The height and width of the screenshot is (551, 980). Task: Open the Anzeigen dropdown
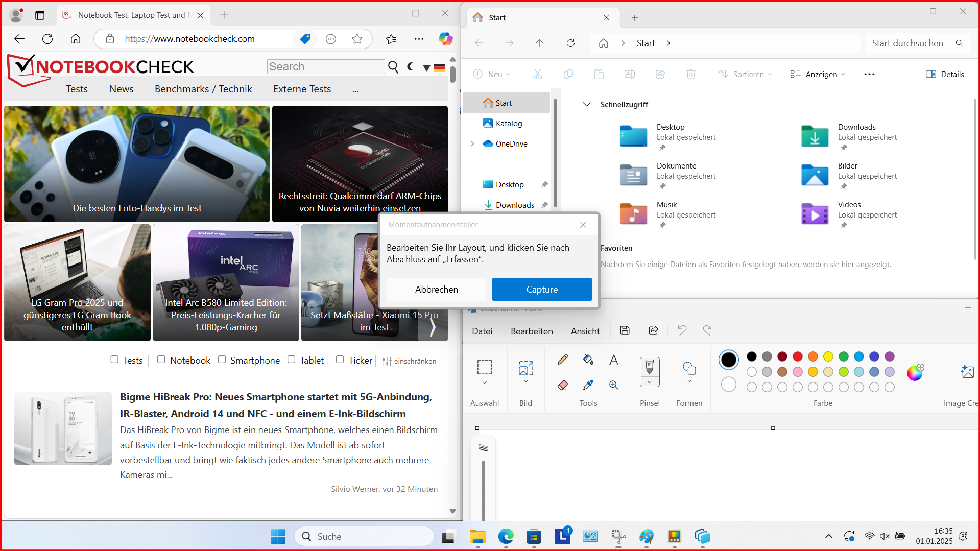tap(818, 74)
